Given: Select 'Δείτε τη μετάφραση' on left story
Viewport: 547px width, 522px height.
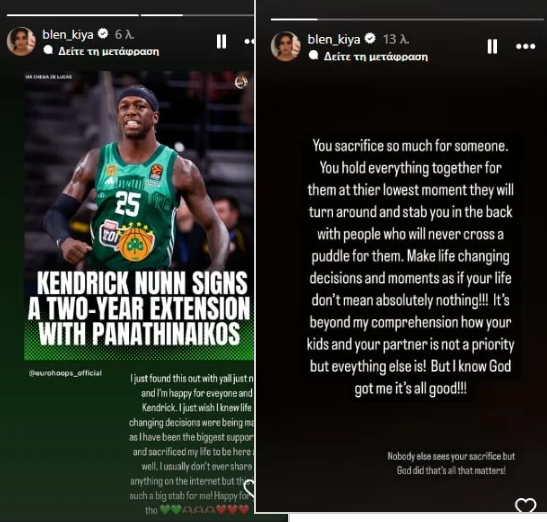Looking at the screenshot, I should pyautogui.click(x=108, y=51).
